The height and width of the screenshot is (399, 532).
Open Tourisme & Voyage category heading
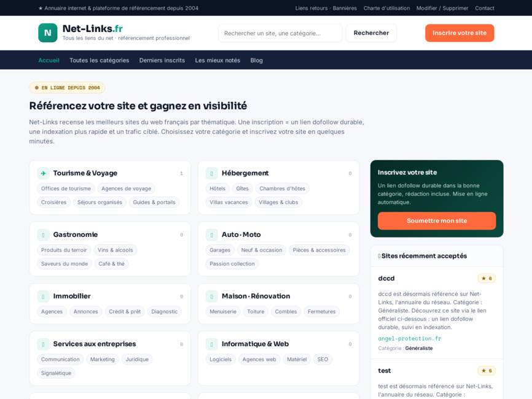coord(85,173)
